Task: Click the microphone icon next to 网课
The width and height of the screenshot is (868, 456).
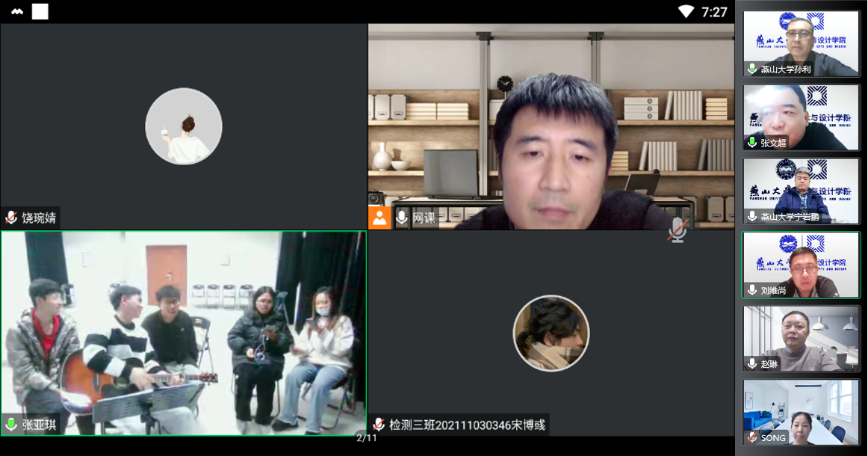Action: 402,218
